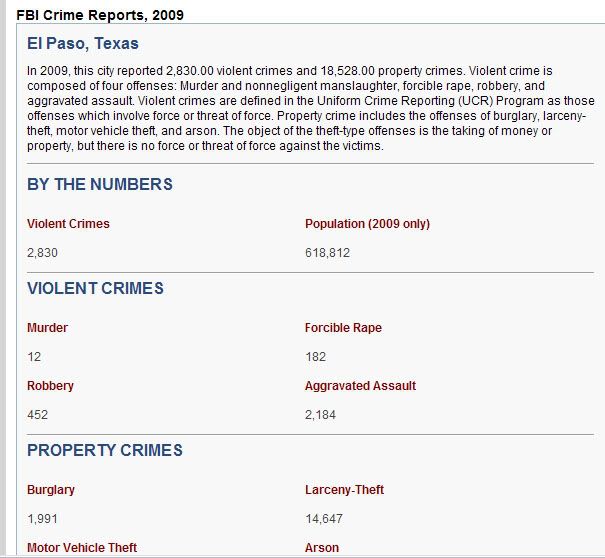Click the El Paso, Texas heading

click(x=83, y=43)
